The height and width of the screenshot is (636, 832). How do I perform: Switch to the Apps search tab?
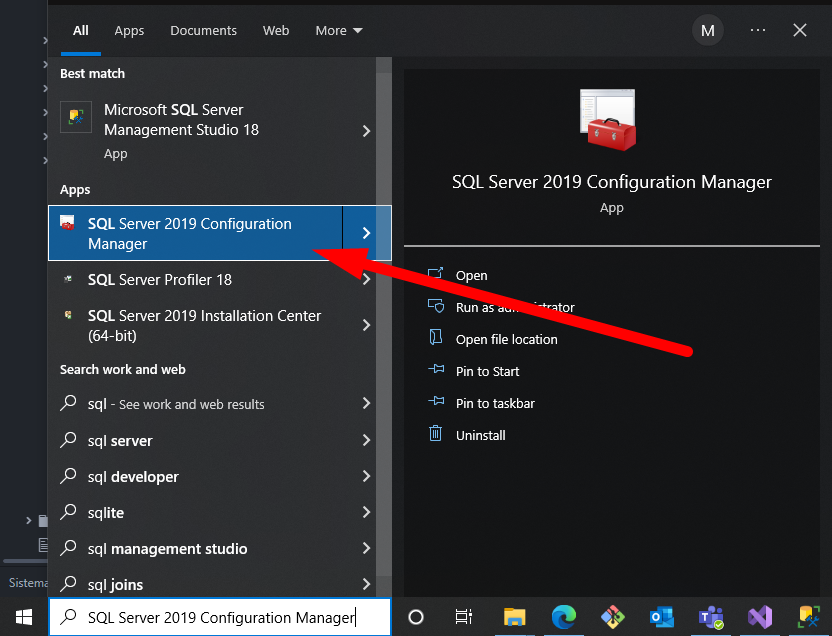click(129, 31)
